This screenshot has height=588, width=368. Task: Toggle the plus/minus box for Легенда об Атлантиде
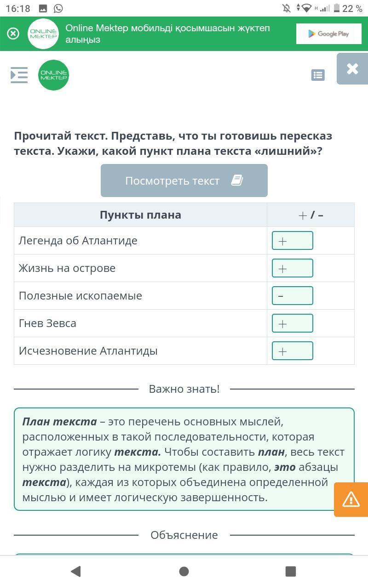(x=293, y=241)
